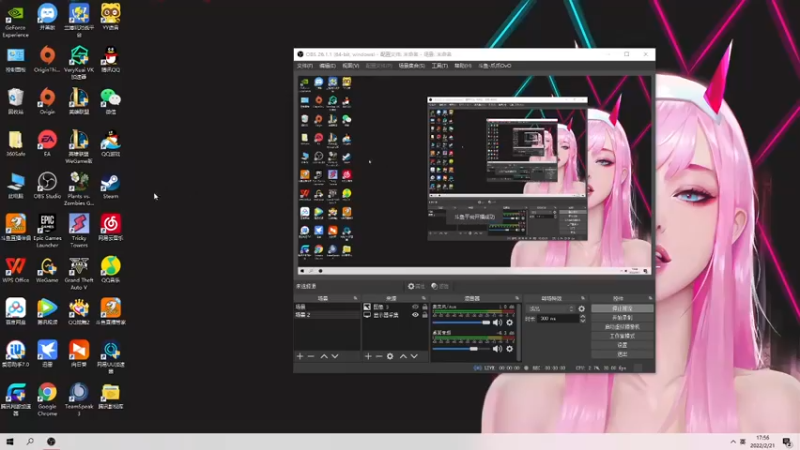Viewport: 800px width, 450px height.
Task: Expand hidden system tray icons chevron
Action: [733, 441]
